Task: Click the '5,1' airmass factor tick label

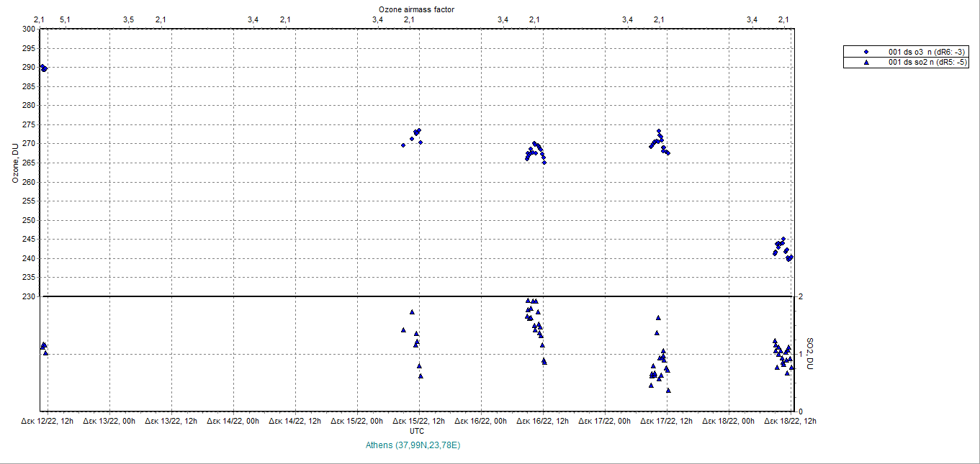Action: click(x=65, y=19)
